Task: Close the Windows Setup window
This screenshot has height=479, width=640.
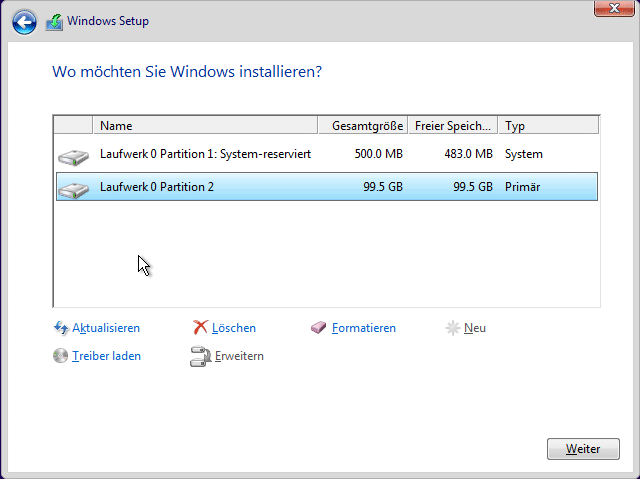Action: (x=614, y=8)
